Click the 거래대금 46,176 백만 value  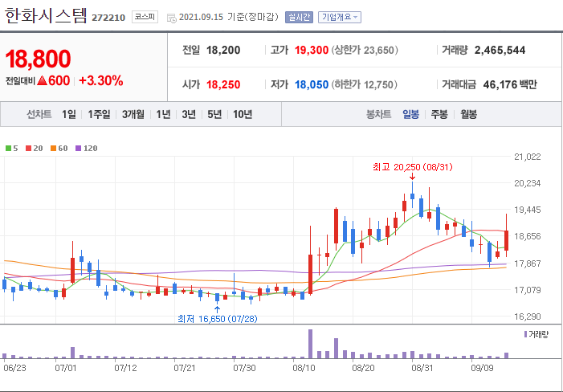point(510,84)
